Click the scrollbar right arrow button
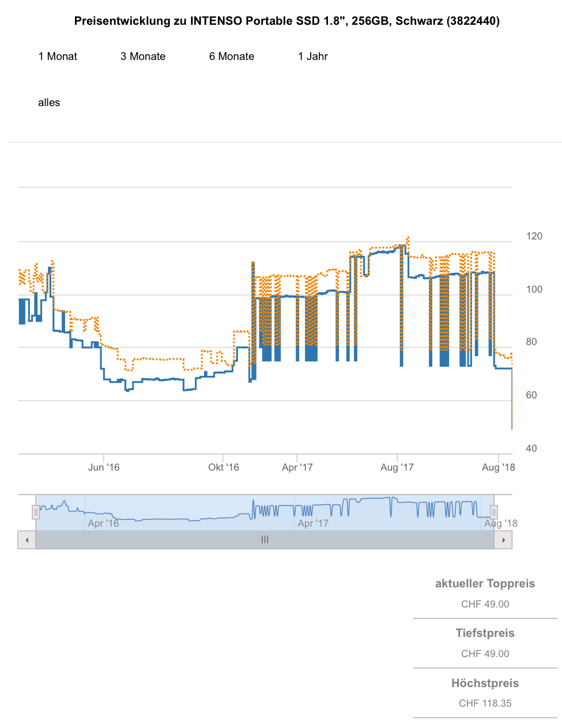This screenshot has height=728, width=562. [503, 540]
